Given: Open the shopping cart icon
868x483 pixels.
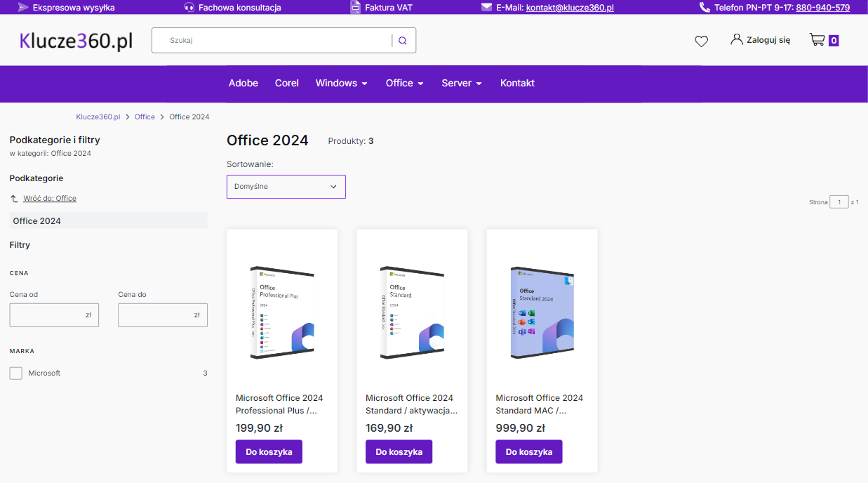Looking at the screenshot, I should tap(817, 39).
